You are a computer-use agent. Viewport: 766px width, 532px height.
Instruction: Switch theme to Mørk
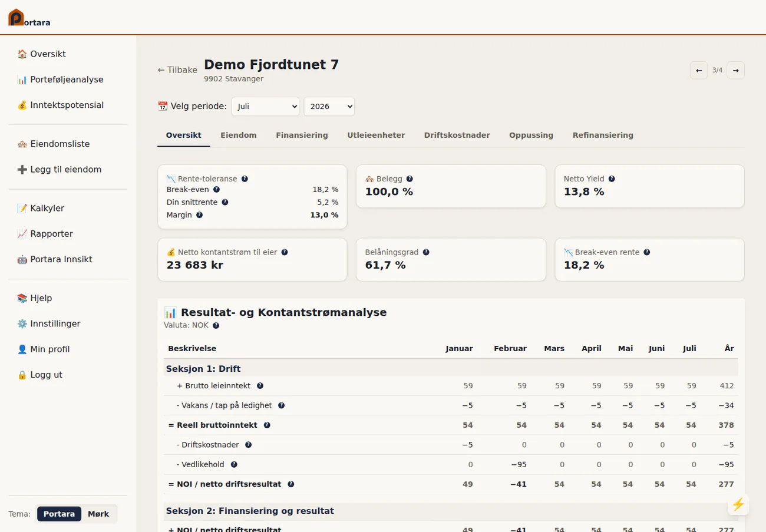coord(98,514)
